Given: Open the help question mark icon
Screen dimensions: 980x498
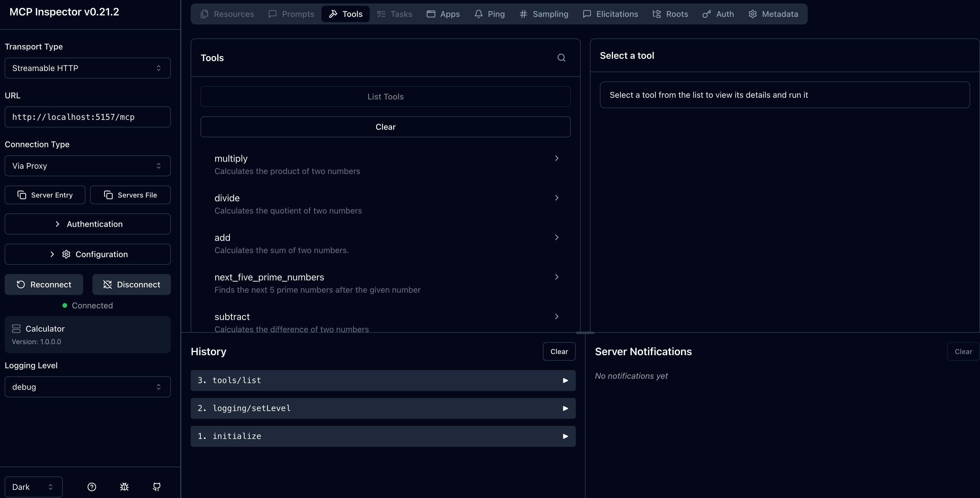Looking at the screenshot, I should [92, 487].
